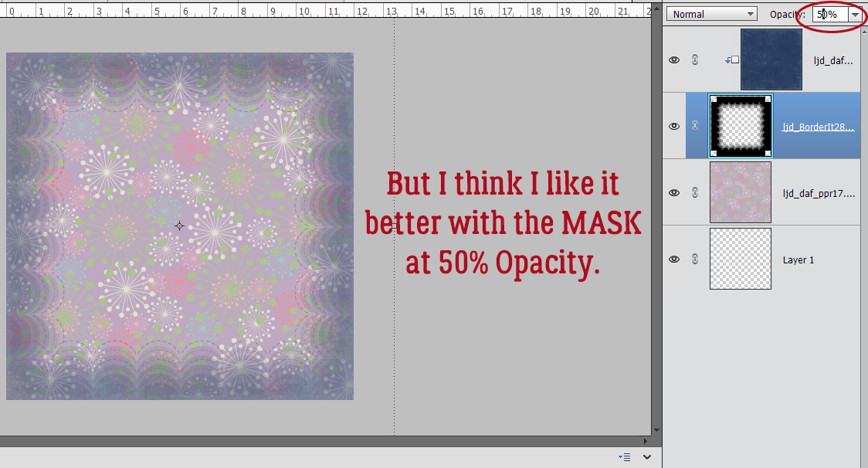Click the clipping mask indicator on ljd_daf layer
The height and width of the screenshot is (468, 868).
point(732,59)
